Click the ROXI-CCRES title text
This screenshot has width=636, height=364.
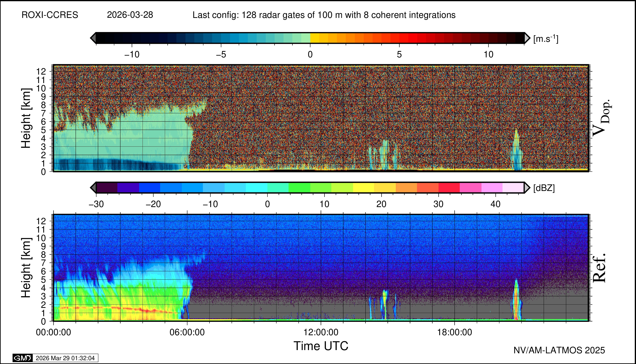coord(50,15)
